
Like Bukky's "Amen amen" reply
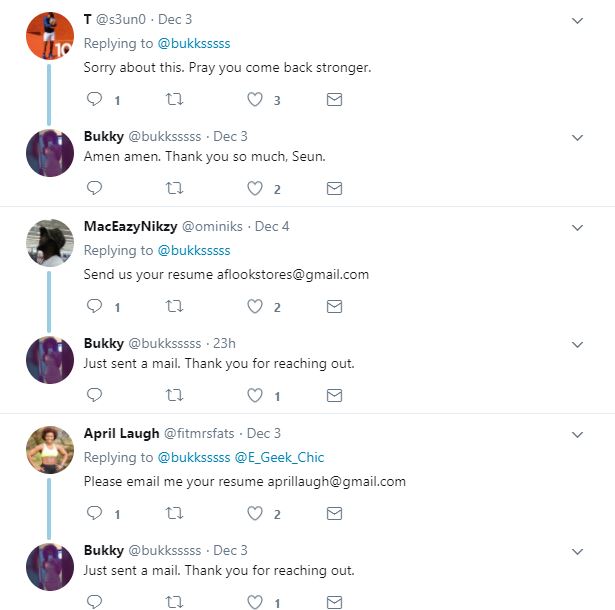(255, 188)
